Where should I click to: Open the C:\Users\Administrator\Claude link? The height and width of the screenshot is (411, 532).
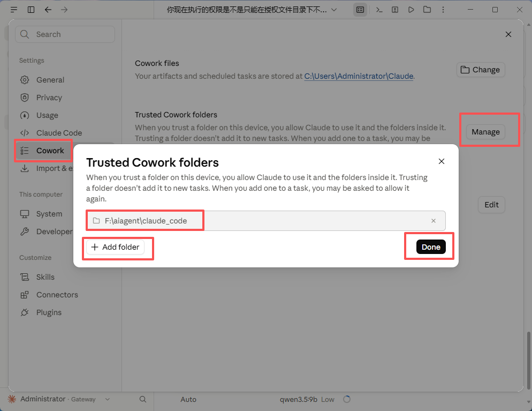tap(359, 76)
